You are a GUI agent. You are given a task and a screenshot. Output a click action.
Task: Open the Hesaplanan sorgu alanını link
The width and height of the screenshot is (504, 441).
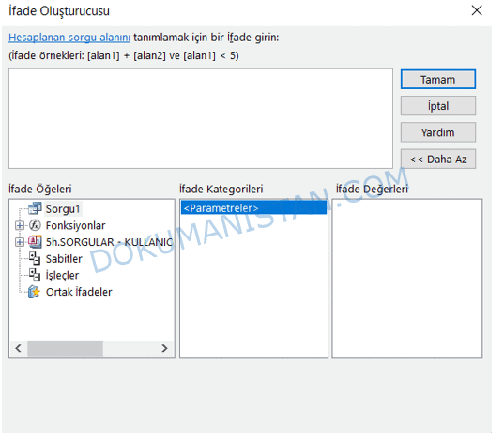tap(69, 38)
